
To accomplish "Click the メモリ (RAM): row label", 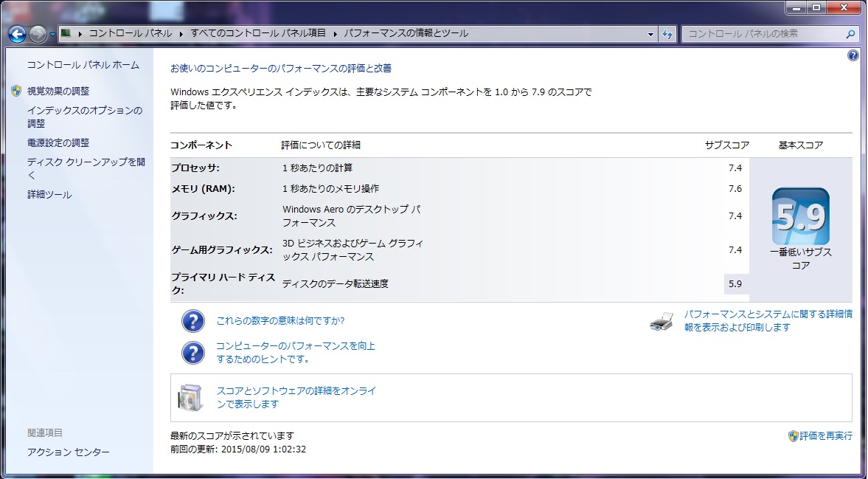I will pos(203,188).
